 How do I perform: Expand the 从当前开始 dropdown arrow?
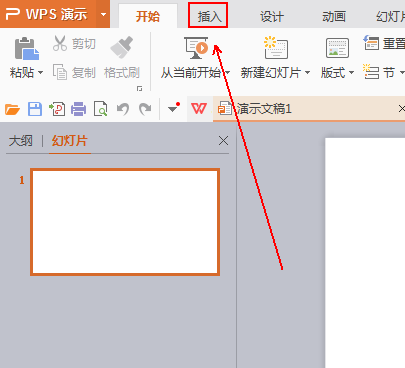tap(228, 72)
